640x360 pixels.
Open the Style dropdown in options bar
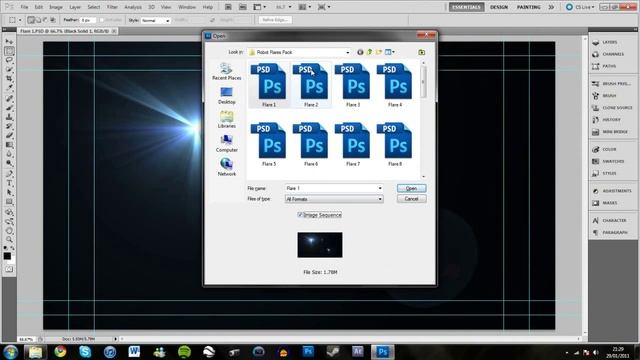click(155, 20)
